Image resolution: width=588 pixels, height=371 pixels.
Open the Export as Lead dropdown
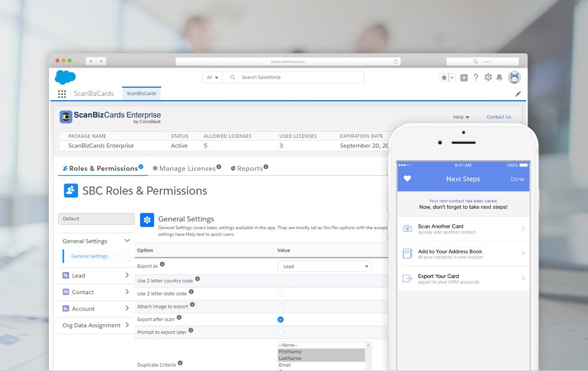pos(325,267)
